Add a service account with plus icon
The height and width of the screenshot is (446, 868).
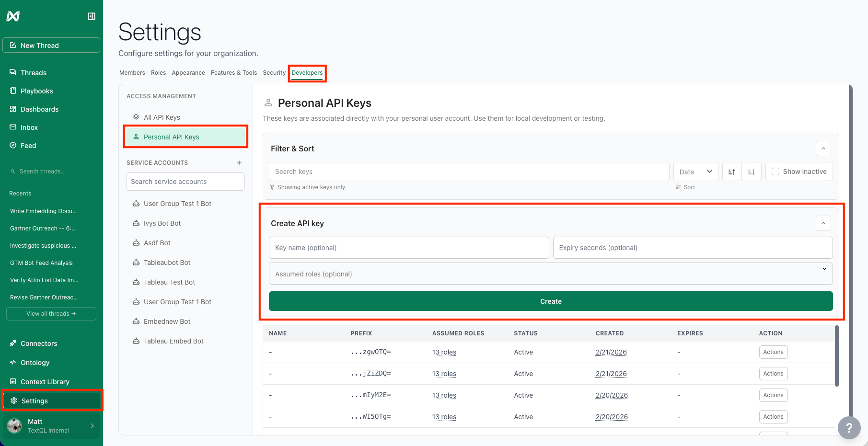239,163
